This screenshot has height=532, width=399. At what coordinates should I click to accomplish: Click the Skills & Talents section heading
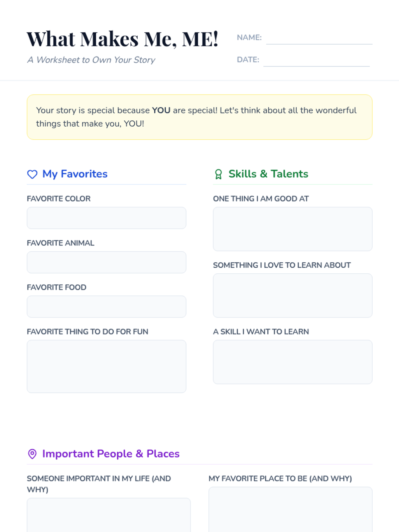coord(268,174)
